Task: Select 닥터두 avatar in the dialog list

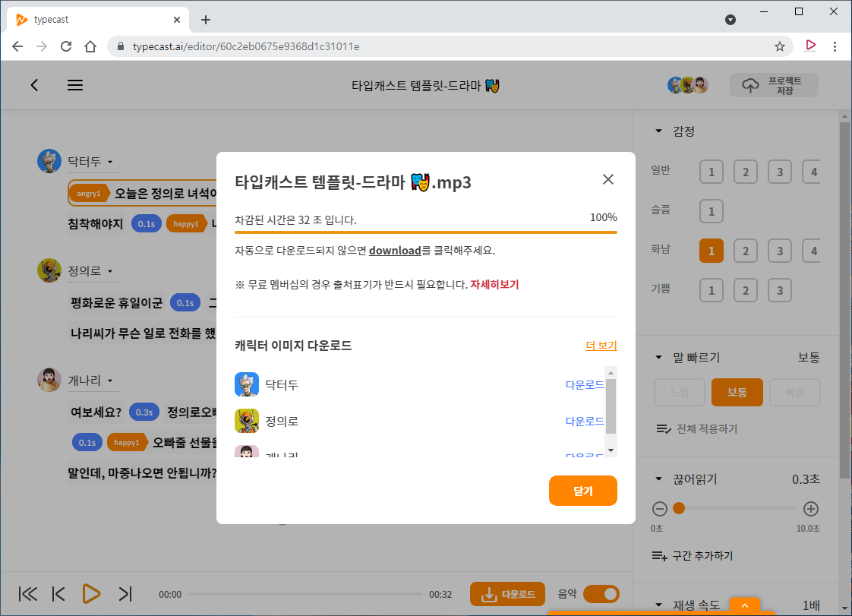Action: pyautogui.click(x=247, y=385)
